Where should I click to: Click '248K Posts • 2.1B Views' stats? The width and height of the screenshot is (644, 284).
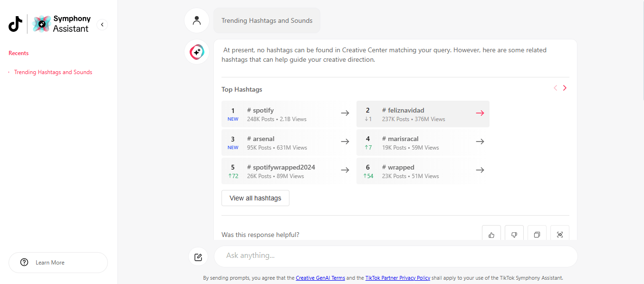point(277,119)
